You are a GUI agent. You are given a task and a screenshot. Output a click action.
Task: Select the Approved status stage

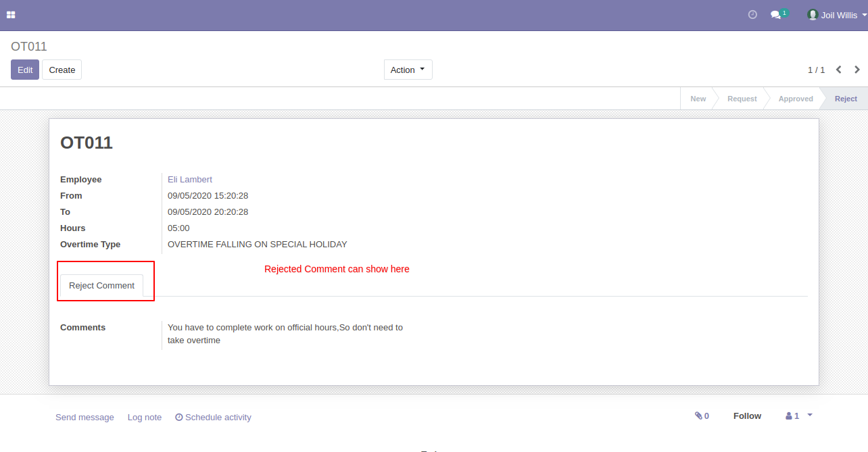796,99
